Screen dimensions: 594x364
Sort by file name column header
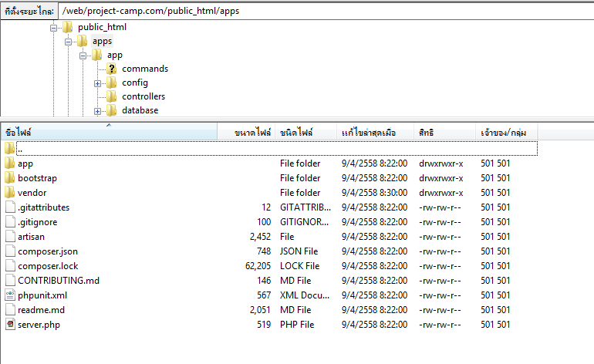109,132
